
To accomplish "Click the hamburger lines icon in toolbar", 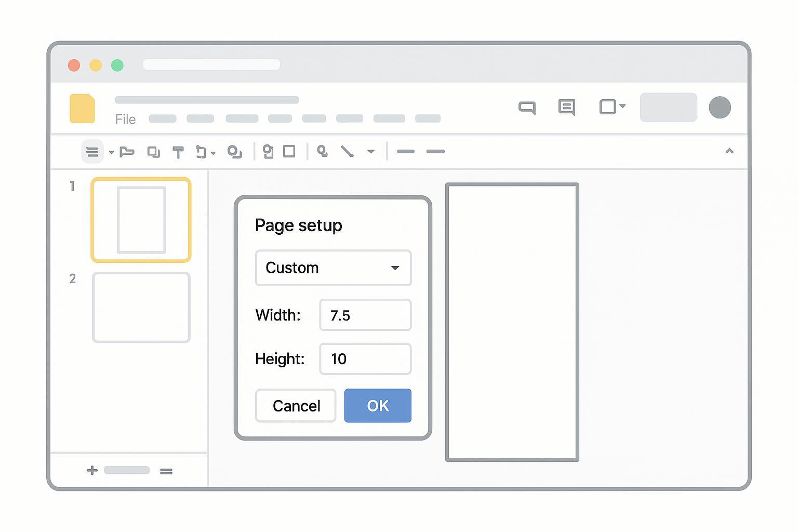I will pyautogui.click(x=92, y=152).
